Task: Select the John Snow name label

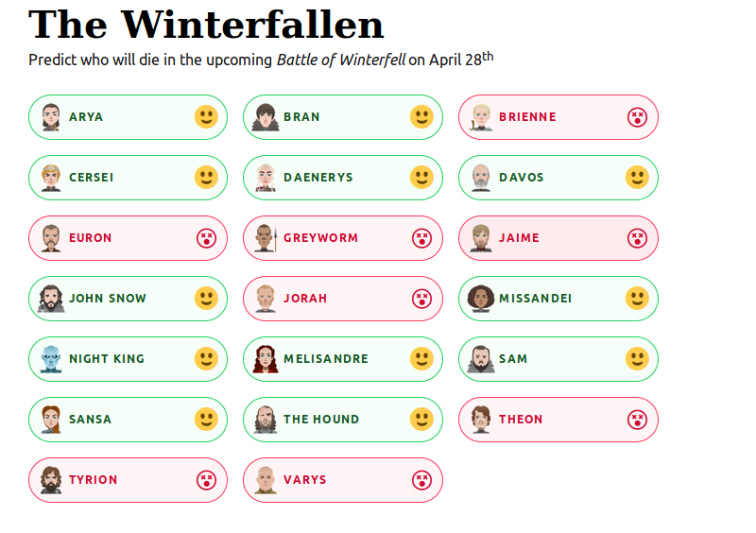Action: pos(108,299)
